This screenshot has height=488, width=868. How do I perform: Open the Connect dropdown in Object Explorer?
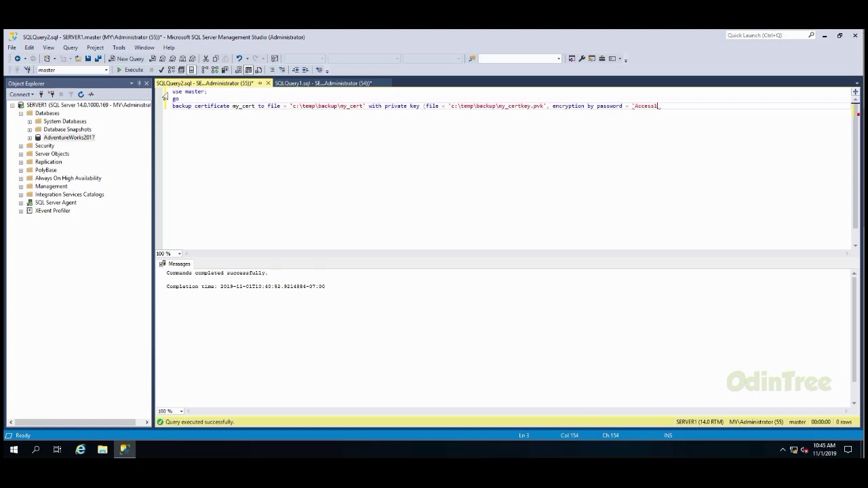click(21, 94)
